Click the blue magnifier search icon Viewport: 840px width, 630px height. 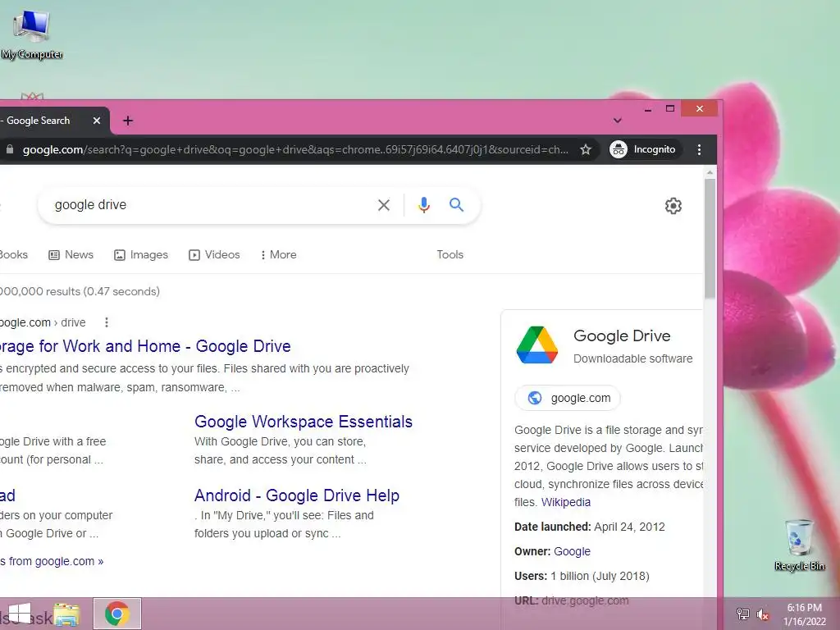pyautogui.click(x=456, y=204)
